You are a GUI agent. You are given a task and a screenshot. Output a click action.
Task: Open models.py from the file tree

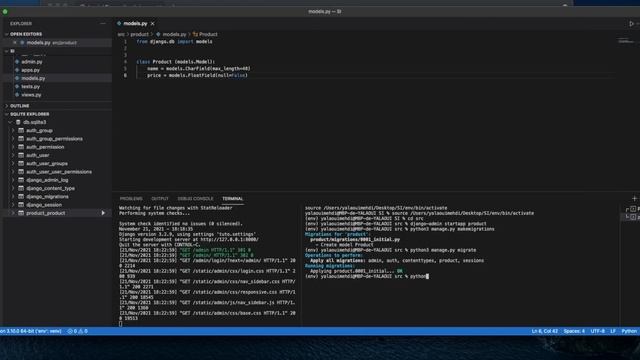click(33, 78)
